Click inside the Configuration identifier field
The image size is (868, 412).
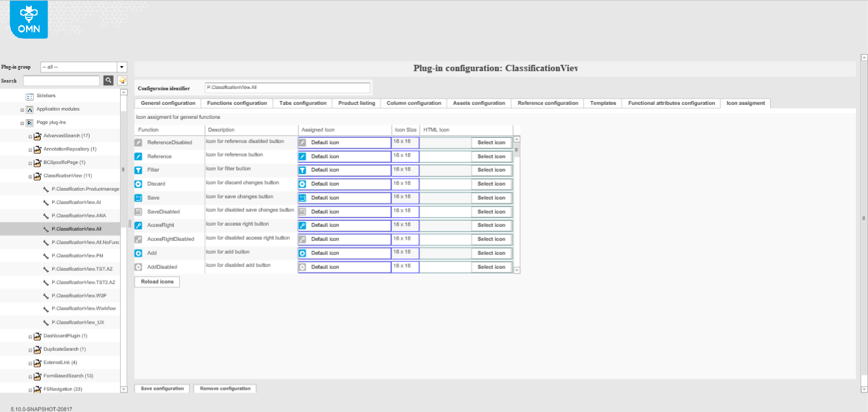pyautogui.click(x=287, y=87)
